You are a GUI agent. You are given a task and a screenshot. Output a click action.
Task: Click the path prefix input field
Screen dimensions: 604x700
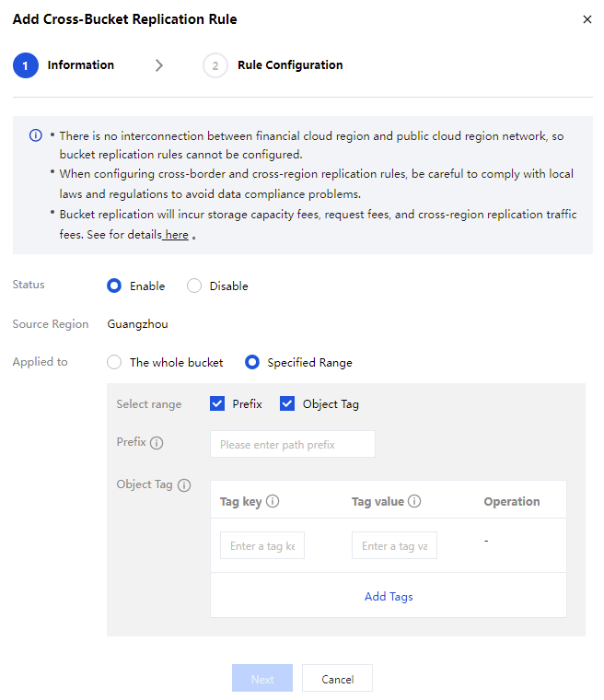(292, 444)
